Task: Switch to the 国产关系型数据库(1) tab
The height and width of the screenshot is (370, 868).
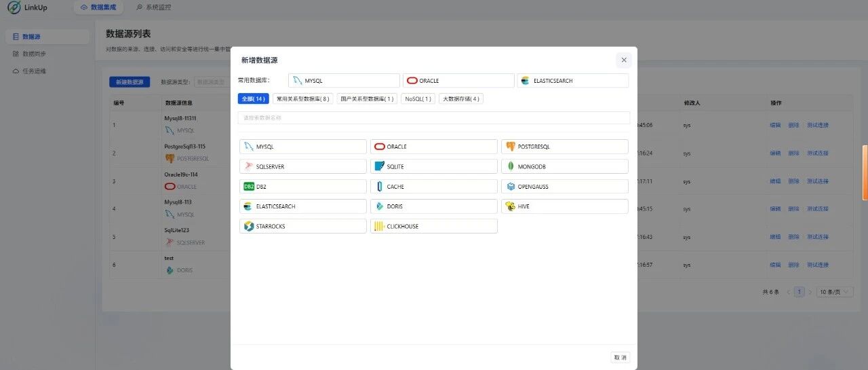Action: tap(367, 99)
